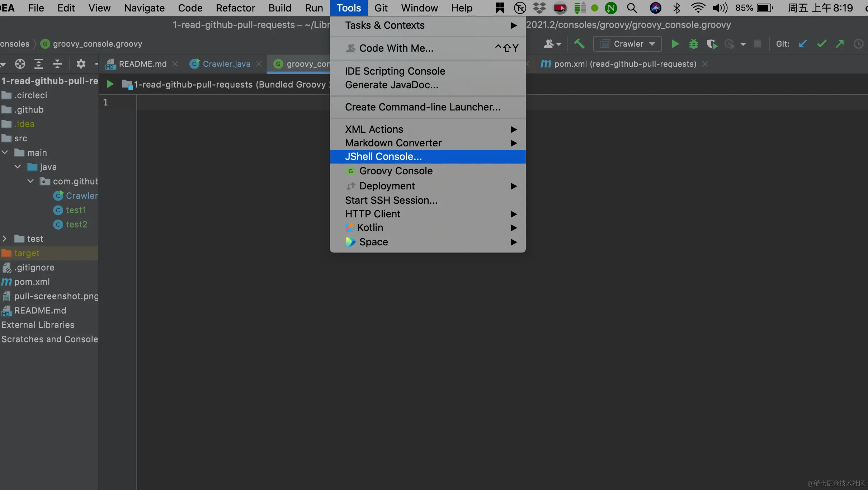Open the Crawler run configuration dropdown
The height and width of the screenshot is (490, 868).
628,44
